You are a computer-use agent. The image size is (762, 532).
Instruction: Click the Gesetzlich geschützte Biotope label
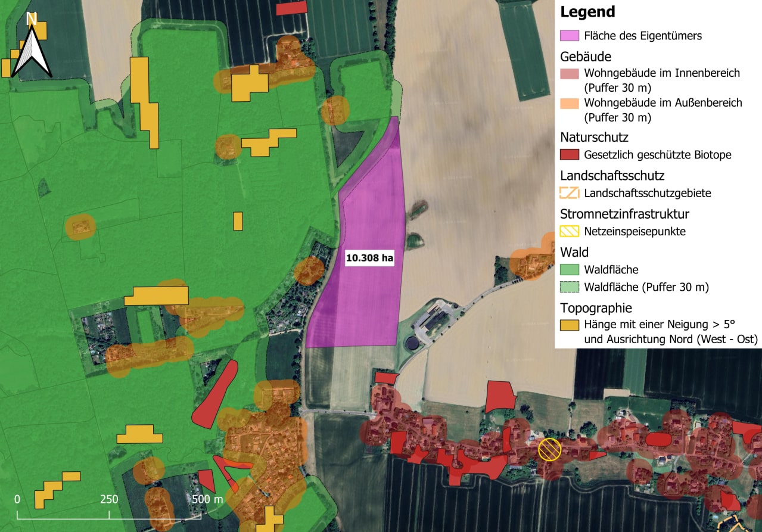(x=658, y=155)
